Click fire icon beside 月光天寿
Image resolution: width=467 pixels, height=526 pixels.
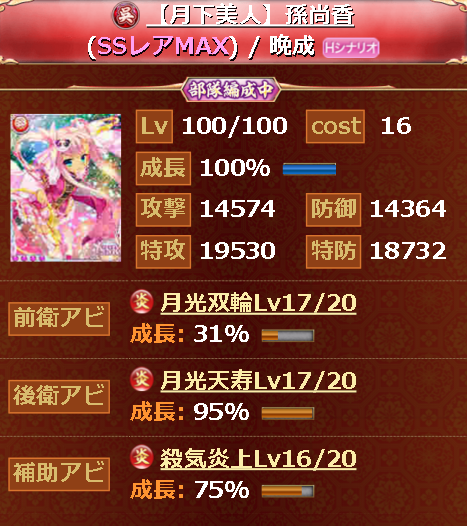142,379
